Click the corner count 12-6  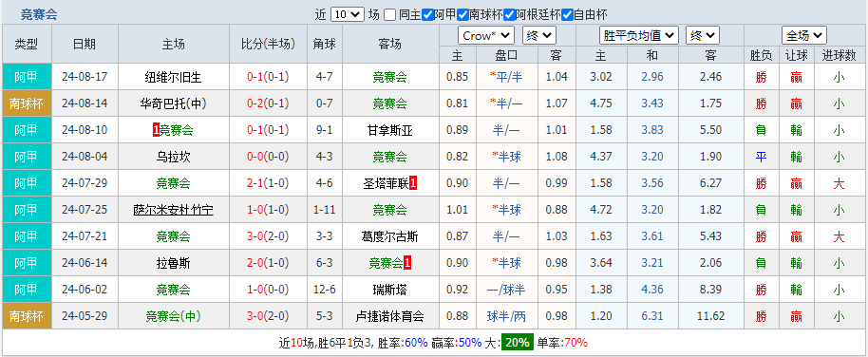click(325, 290)
